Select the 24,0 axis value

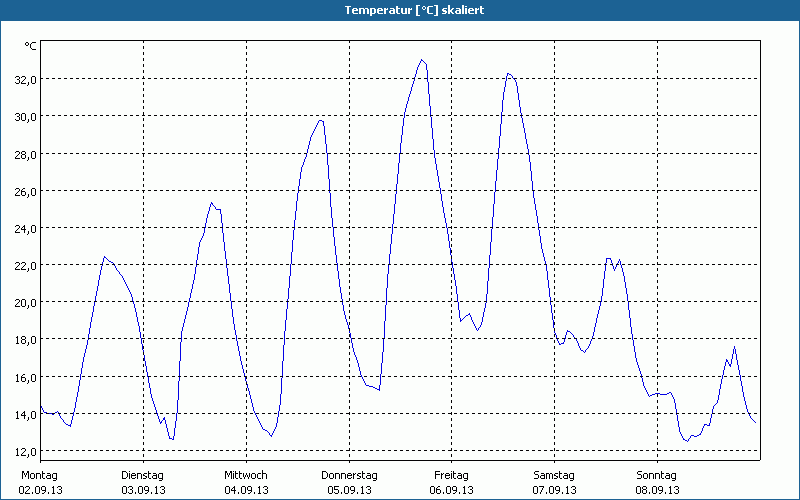point(26,229)
